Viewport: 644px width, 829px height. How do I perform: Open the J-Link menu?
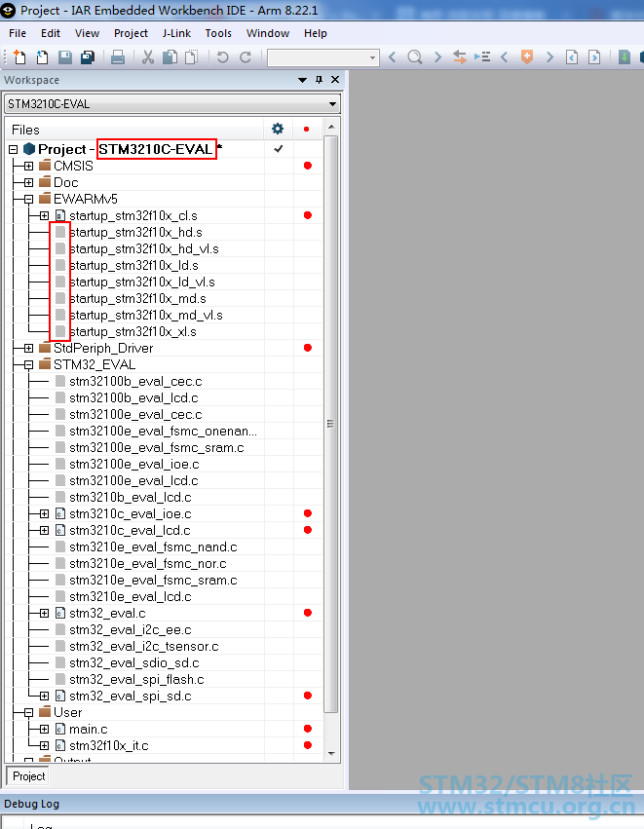click(176, 33)
